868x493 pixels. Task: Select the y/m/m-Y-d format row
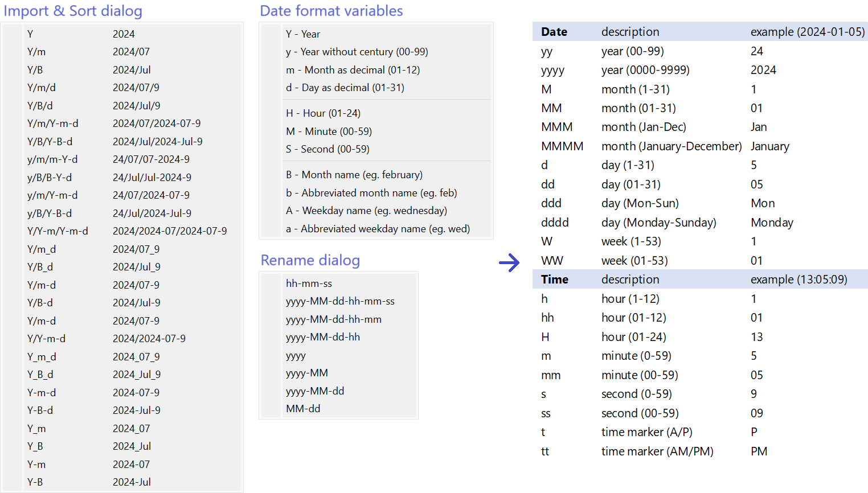[x=52, y=159]
